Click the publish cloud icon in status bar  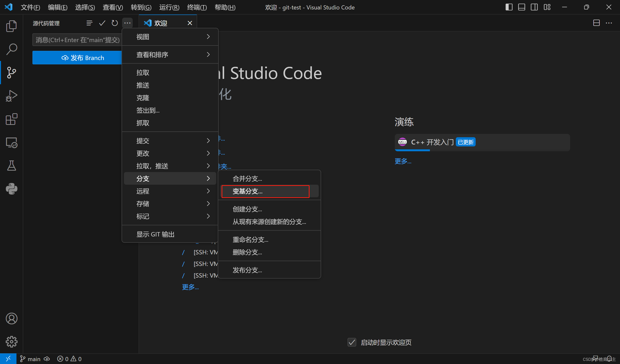click(x=47, y=359)
